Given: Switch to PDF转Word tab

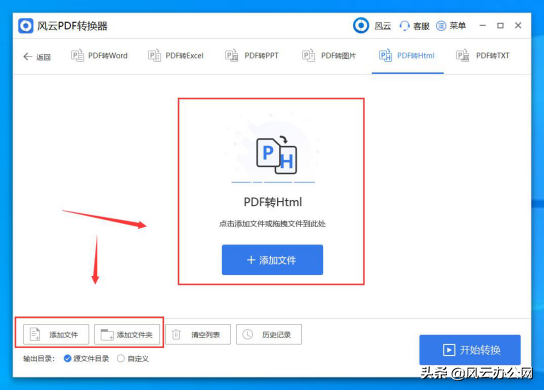Looking at the screenshot, I should (x=99, y=56).
